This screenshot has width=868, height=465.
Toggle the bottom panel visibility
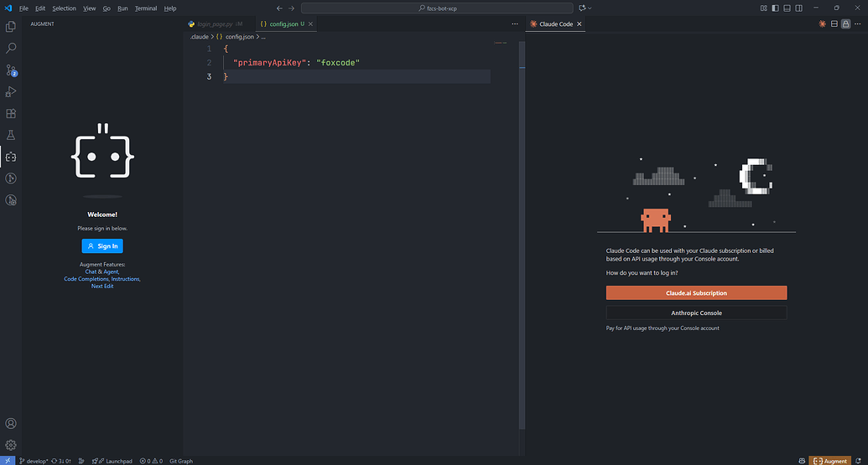point(787,8)
